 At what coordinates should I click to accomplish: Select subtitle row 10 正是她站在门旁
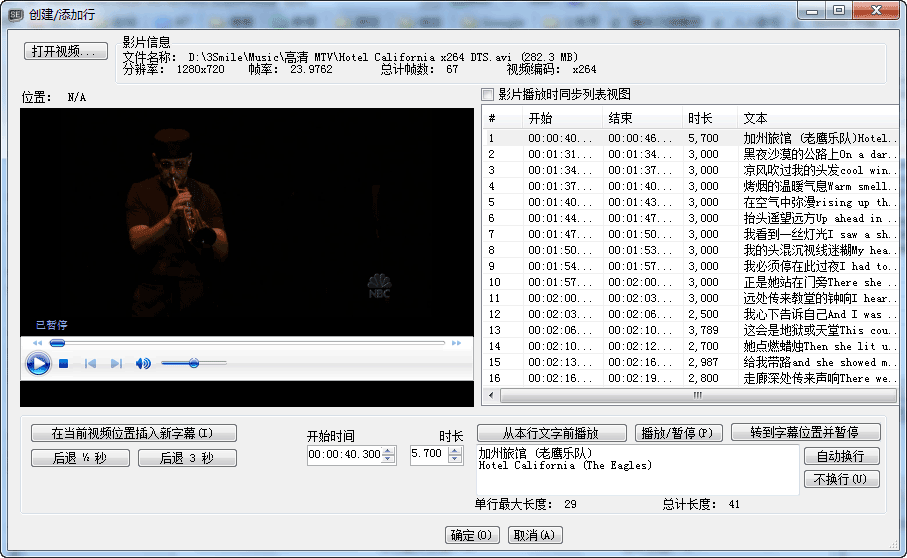[691, 282]
